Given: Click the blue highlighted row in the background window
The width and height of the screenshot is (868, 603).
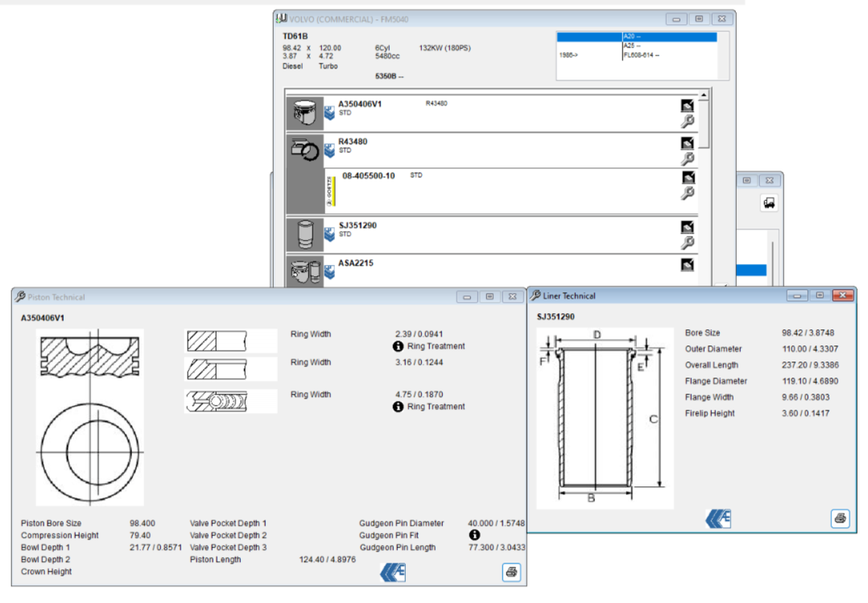Looking at the screenshot, I should (751, 270).
